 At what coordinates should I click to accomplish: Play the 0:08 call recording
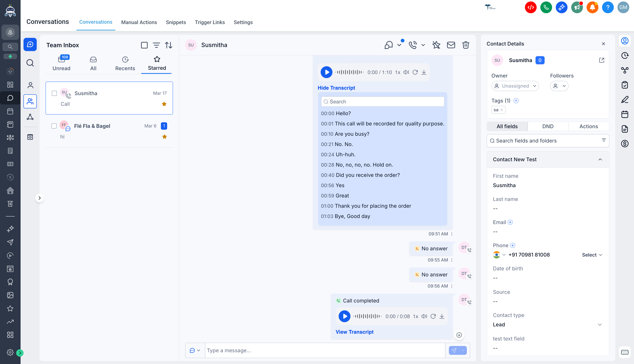(344, 316)
